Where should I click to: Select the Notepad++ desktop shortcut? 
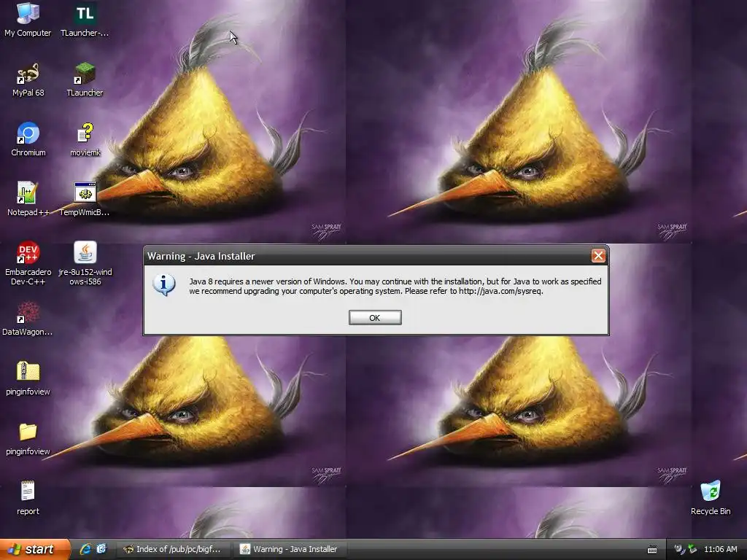click(x=28, y=199)
